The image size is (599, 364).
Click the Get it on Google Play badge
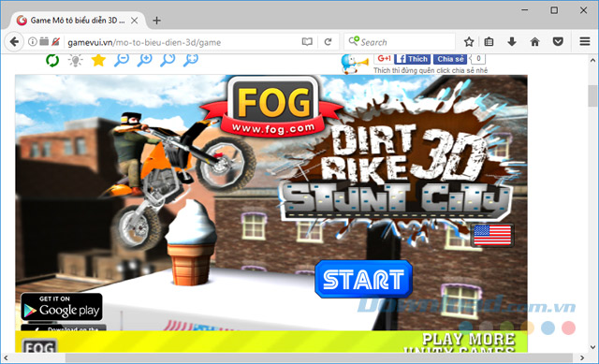pos(62,307)
